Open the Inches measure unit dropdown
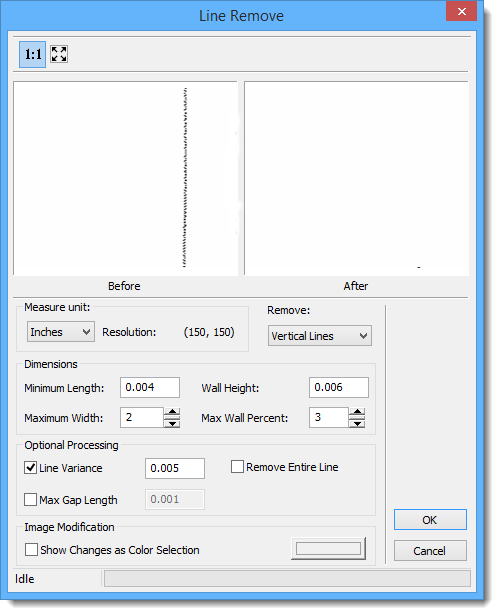The image size is (499, 615). (61, 332)
